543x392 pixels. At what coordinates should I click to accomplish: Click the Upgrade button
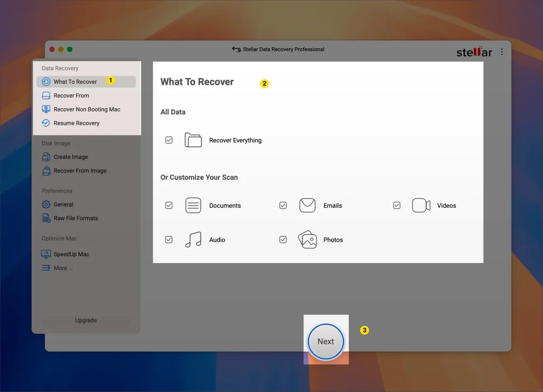(85, 320)
